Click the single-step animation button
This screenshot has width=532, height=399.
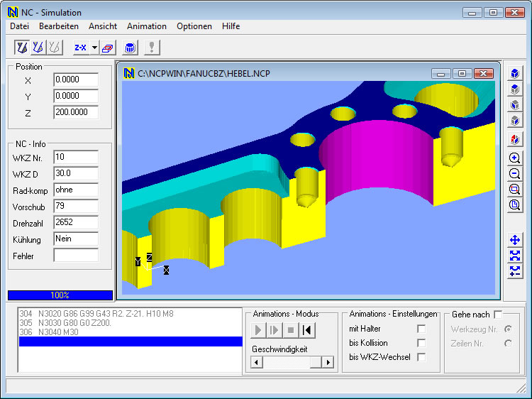[x=274, y=330]
